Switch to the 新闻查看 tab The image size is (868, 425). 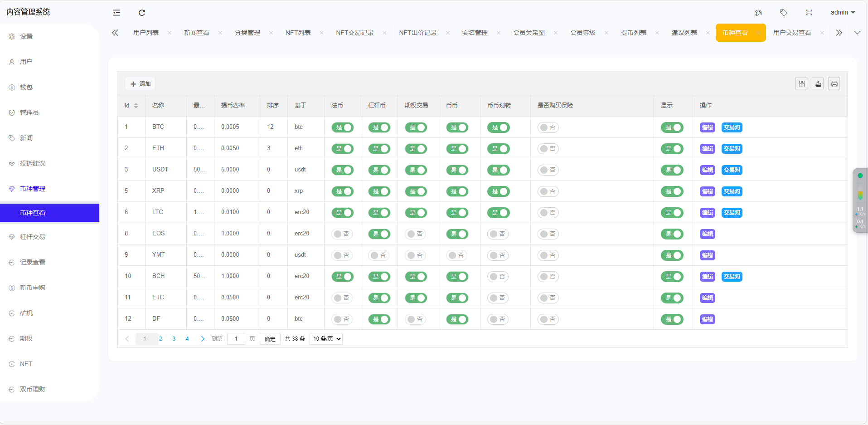(x=197, y=33)
